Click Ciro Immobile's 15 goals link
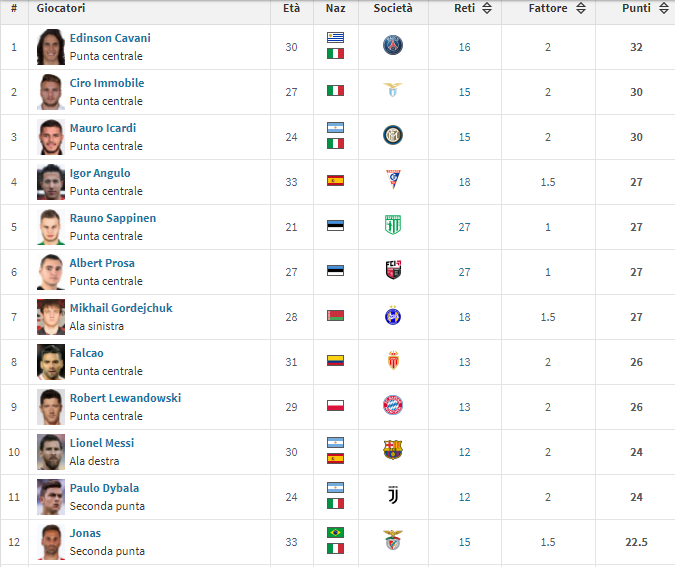The width and height of the screenshot is (675, 567). [x=464, y=92]
